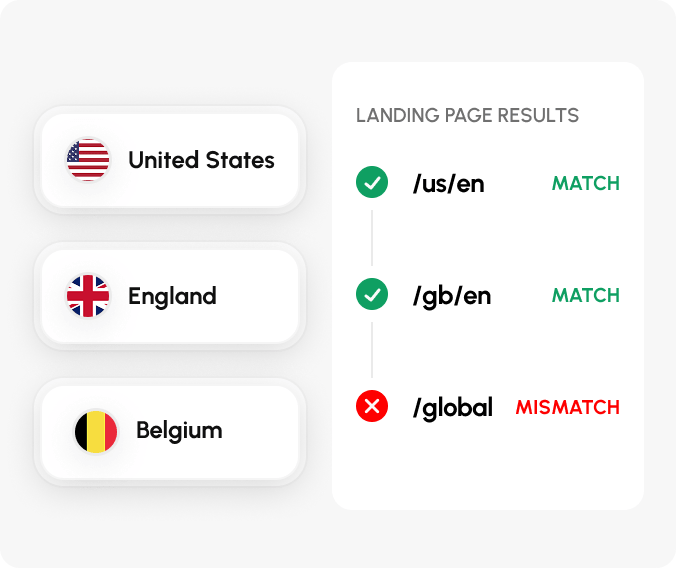Select the United States country card
This screenshot has width=676, height=568.
170,160
